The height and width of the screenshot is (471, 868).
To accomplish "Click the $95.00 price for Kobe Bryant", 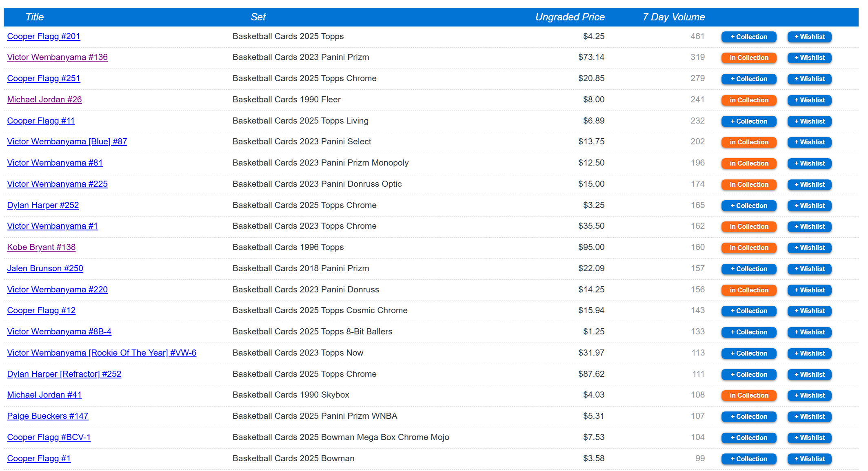I will [591, 247].
